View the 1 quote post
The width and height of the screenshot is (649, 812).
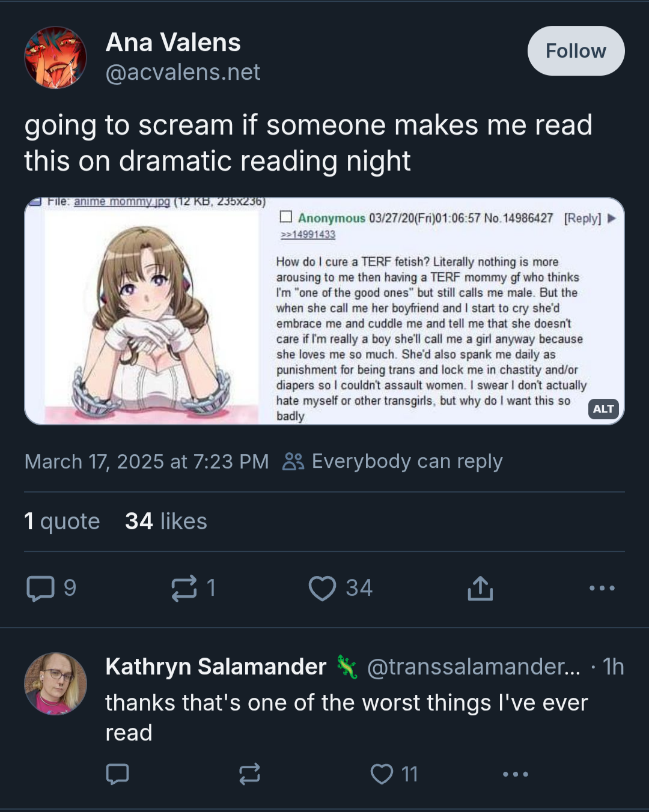pos(62,521)
